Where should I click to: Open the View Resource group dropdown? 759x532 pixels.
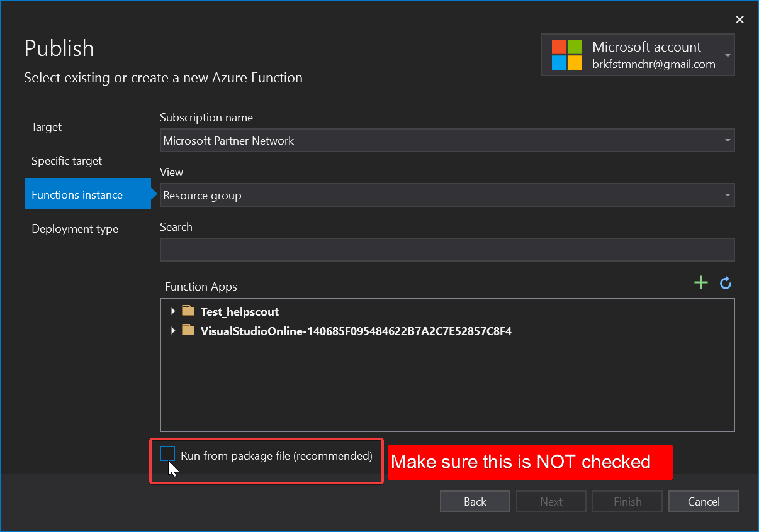click(447, 196)
